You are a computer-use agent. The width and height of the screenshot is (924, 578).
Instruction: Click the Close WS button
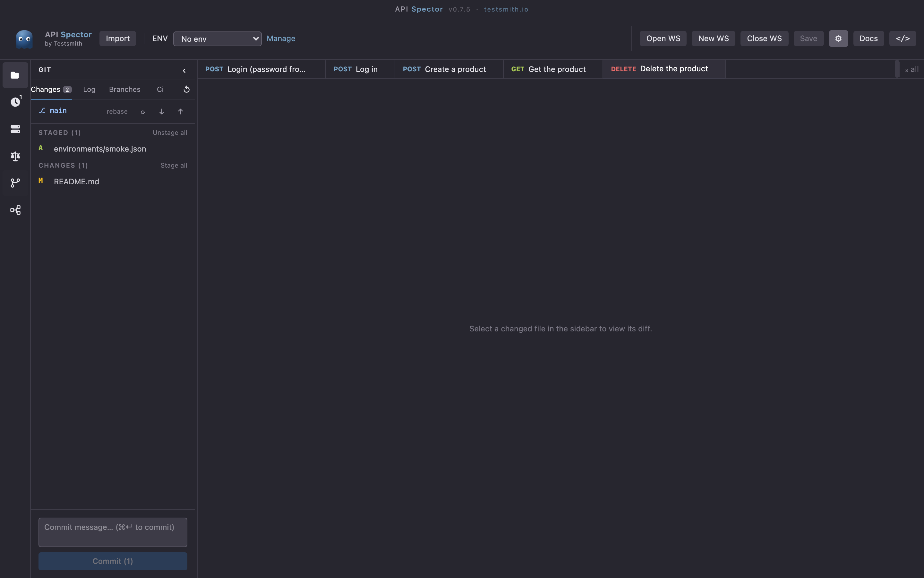764,39
